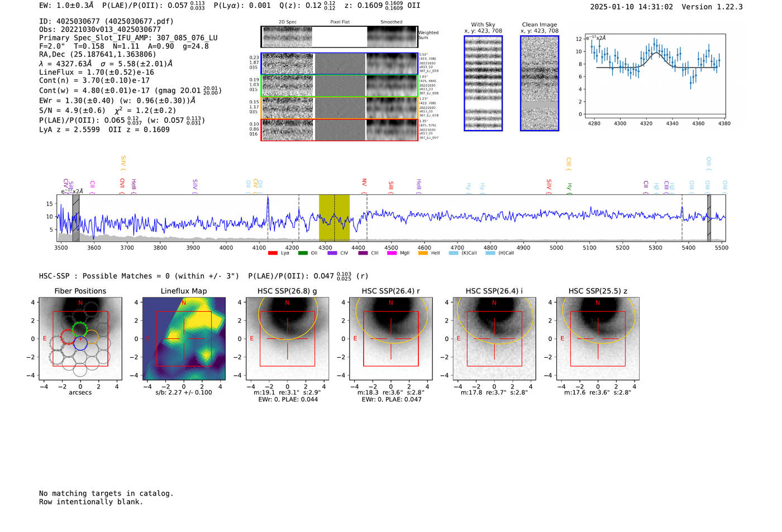Click the hatched gray region near 3550 Å
Screen dimensions: 782x532
(x=76, y=218)
